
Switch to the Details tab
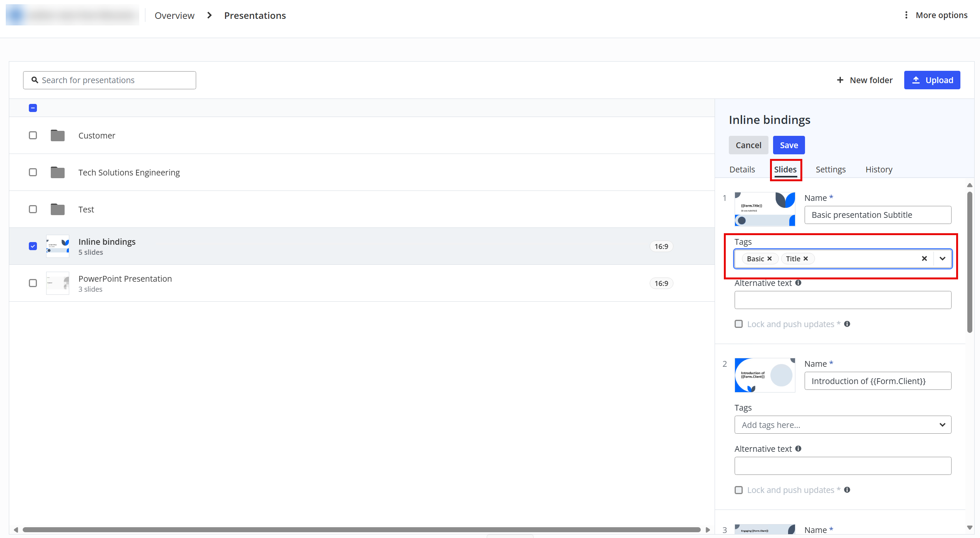point(742,169)
